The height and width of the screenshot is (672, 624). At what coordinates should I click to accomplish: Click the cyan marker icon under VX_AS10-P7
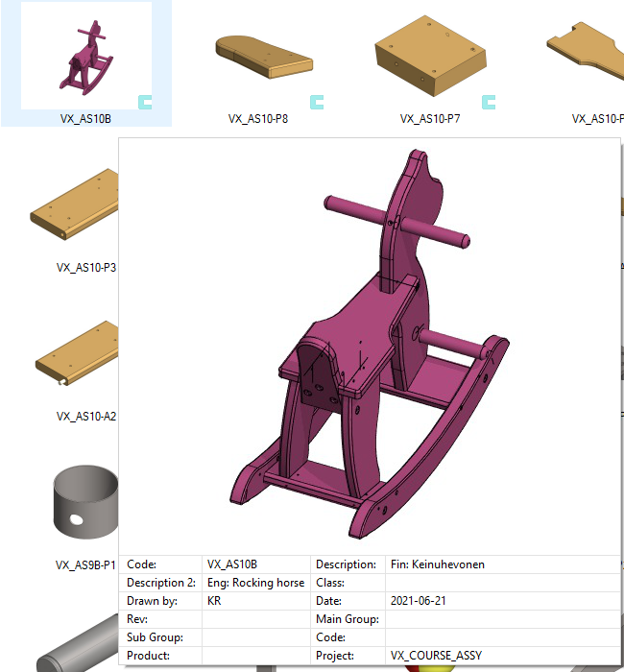click(x=489, y=103)
